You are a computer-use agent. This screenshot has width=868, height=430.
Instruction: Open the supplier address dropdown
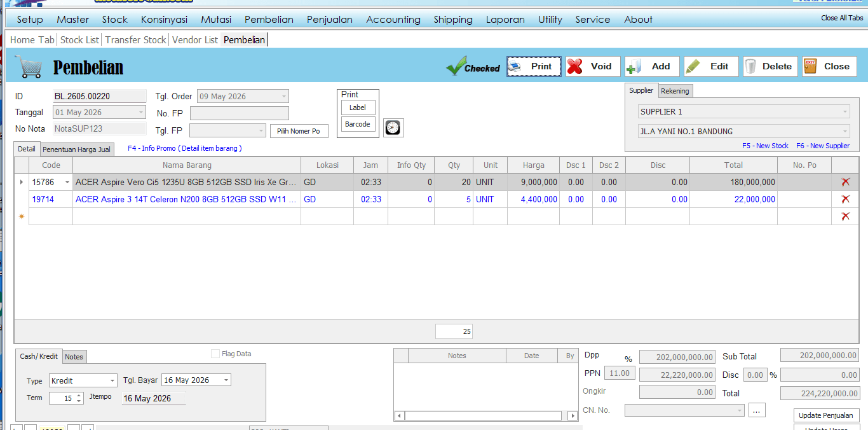[x=844, y=132]
